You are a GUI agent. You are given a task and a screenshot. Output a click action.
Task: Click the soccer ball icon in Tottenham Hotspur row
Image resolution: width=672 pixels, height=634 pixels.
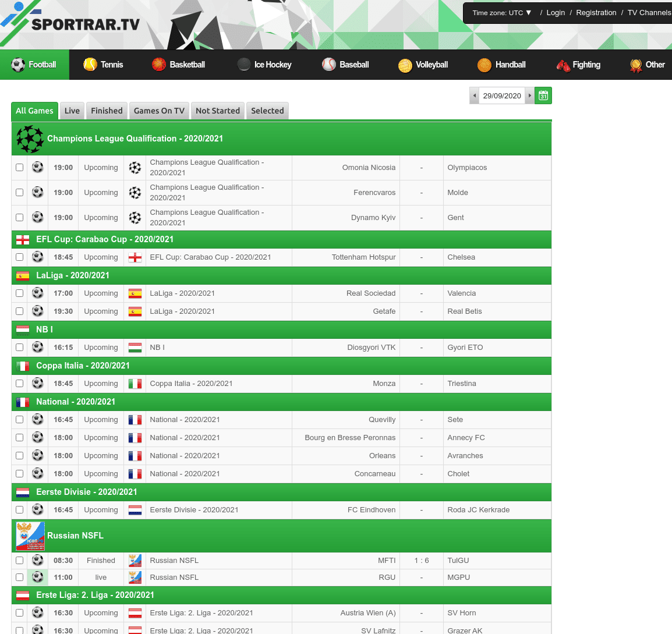(x=38, y=257)
